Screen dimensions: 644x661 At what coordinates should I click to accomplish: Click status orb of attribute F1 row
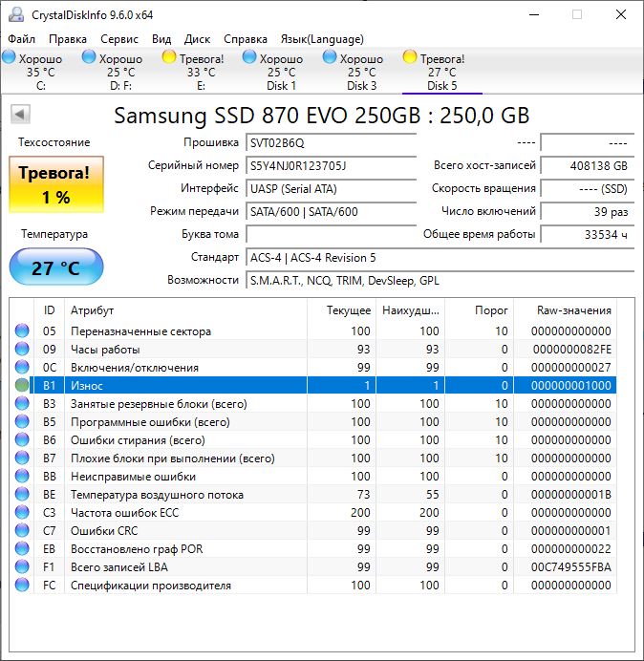pyautogui.click(x=22, y=566)
